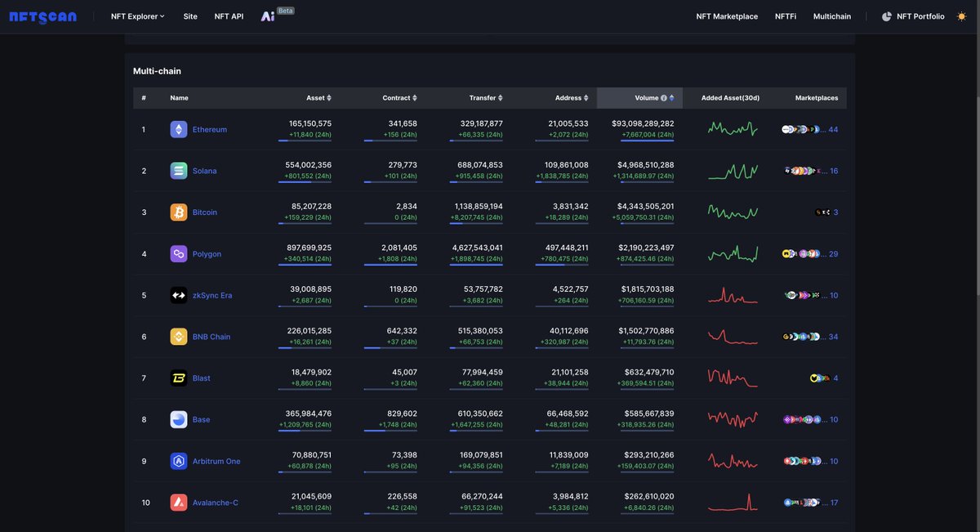Open the Bitcoin name link
The image size is (980, 532).
[205, 212]
